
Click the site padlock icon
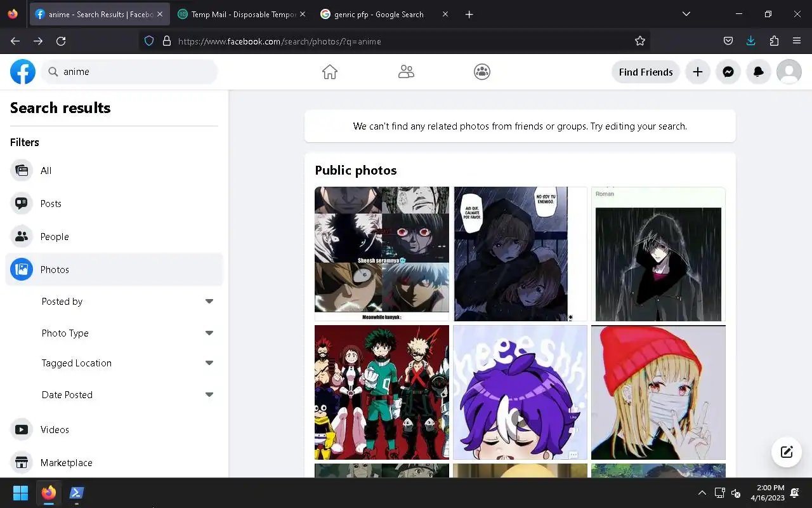pyautogui.click(x=167, y=41)
